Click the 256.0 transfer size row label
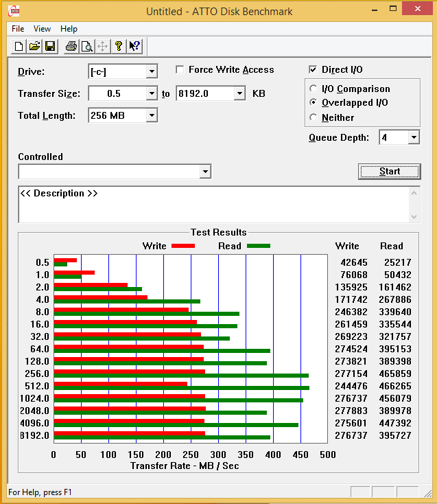The height and width of the screenshot is (504, 437). (x=37, y=374)
